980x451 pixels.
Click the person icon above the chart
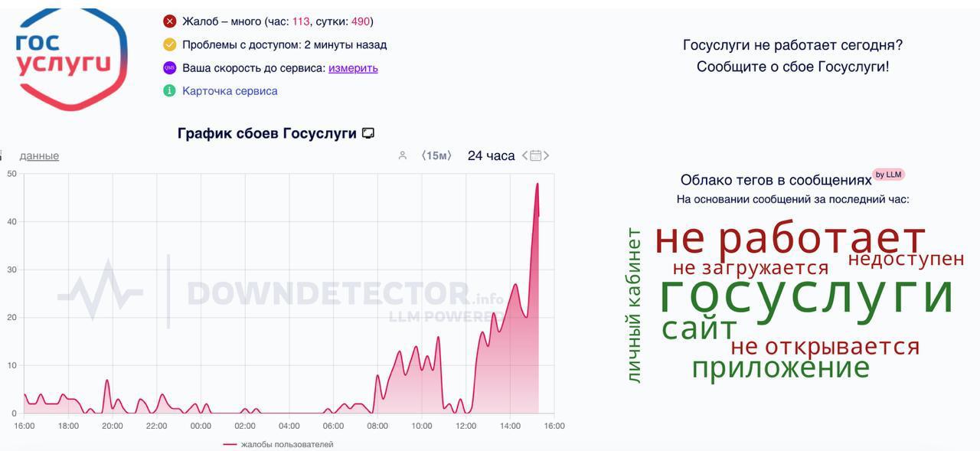403,155
